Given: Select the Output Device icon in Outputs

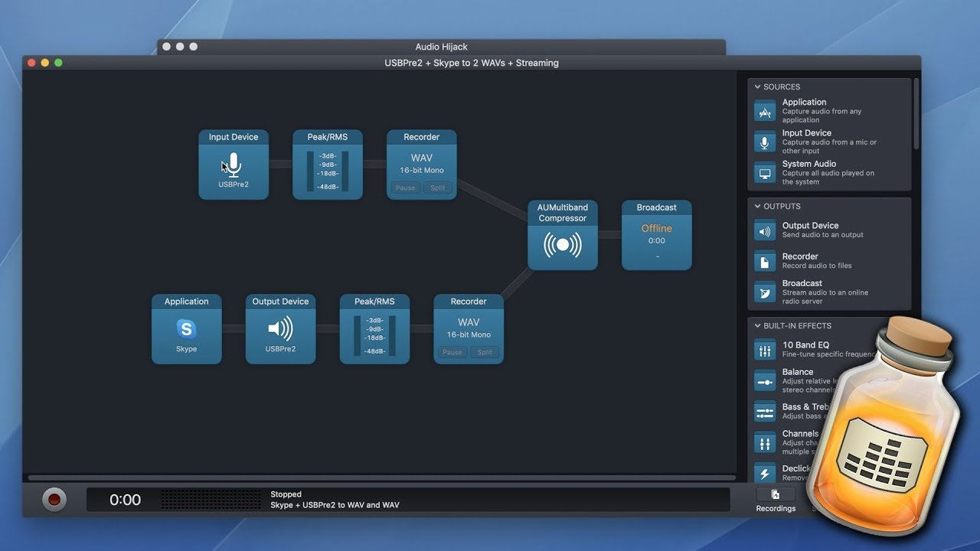Looking at the screenshot, I should pyautogui.click(x=765, y=230).
